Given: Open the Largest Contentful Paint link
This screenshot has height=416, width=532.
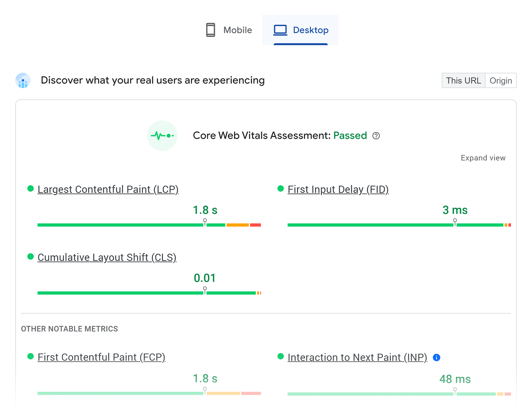Looking at the screenshot, I should pos(108,189).
